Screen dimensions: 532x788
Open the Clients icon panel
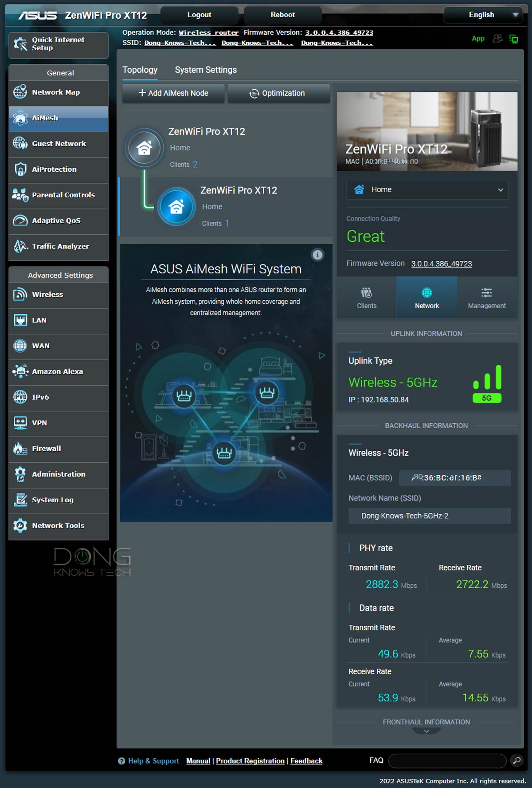[x=367, y=298]
